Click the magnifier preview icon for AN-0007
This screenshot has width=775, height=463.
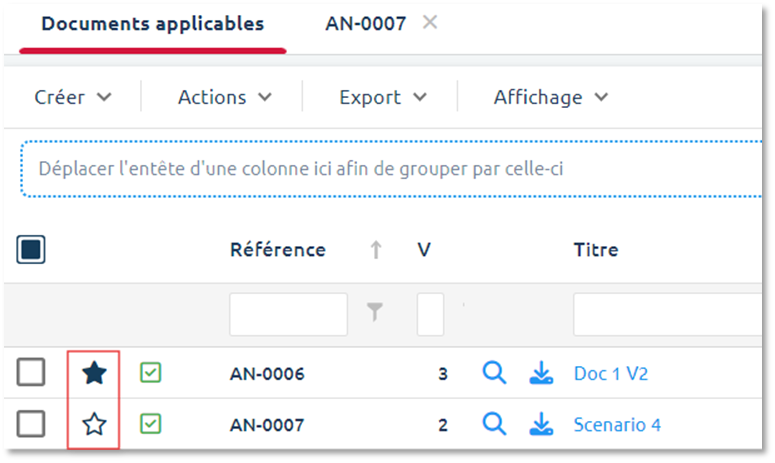click(494, 425)
